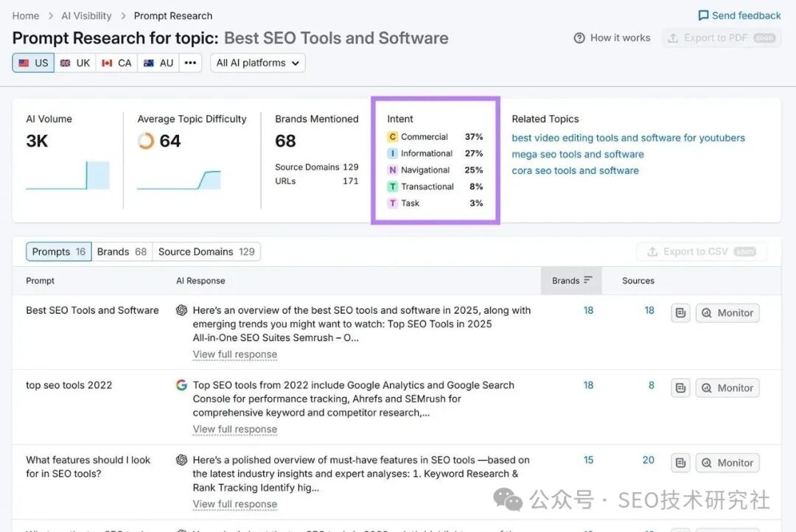The image size is (796, 532).
Task: Click the Sources column header
Action: [x=638, y=281]
